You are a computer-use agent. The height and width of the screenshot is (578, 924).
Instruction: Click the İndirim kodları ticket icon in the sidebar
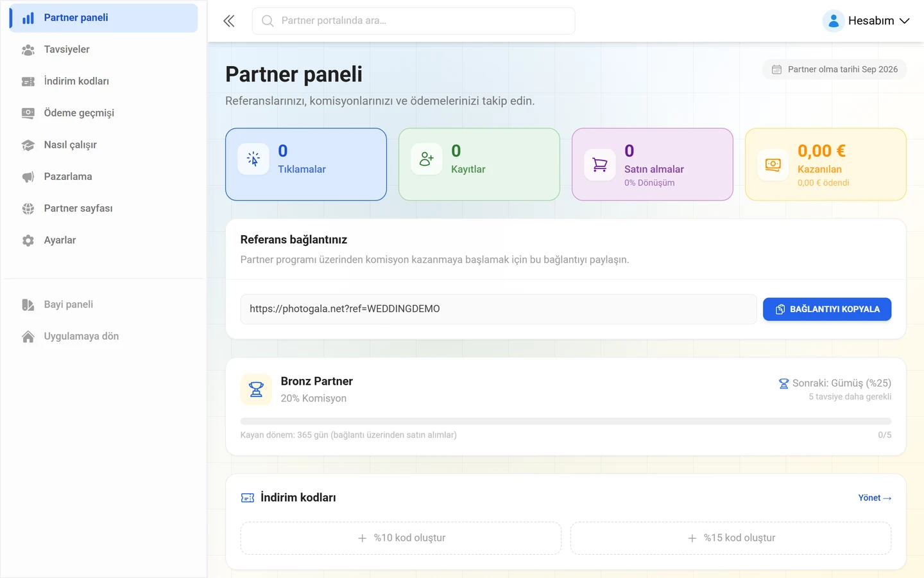(x=28, y=82)
